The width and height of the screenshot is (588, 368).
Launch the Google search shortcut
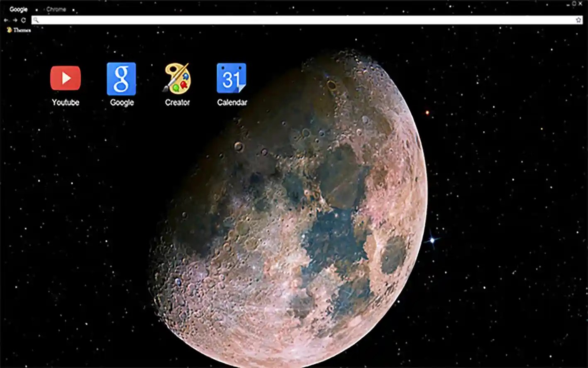[x=121, y=78]
